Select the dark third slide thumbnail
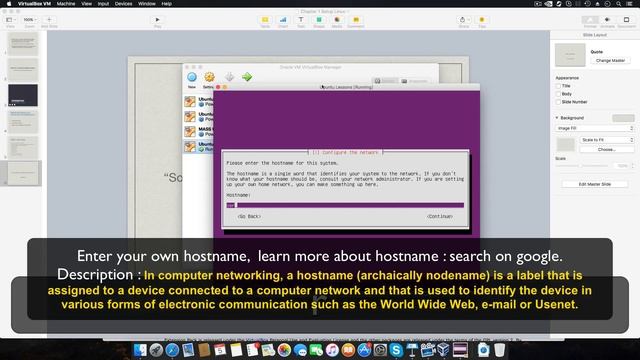The height and width of the screenshot is (360, 640). (23, 95)
